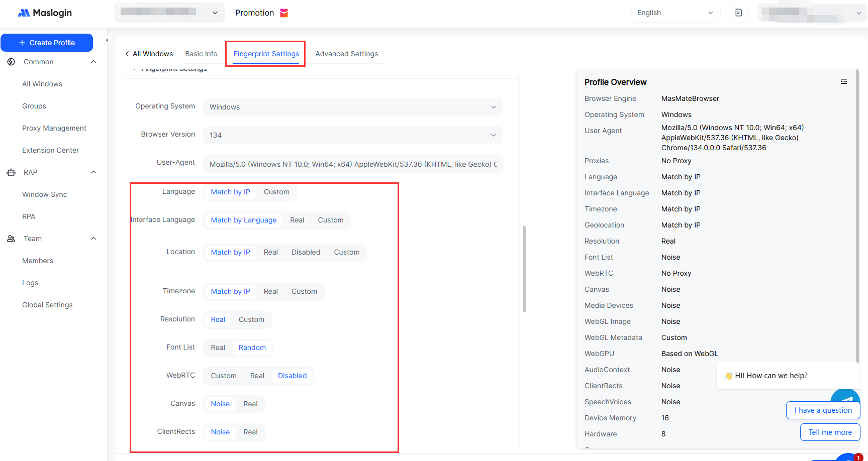Screen dimensions: 868x461
Task: Set Font List to Real
Action: click(218, 348)
